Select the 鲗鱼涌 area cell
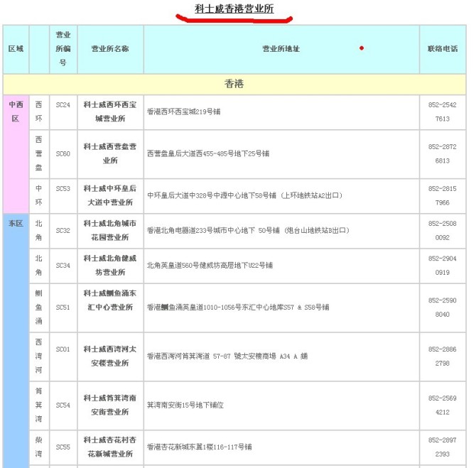The width and height of the screenshot is (476, 468). [x=39, y=308]
